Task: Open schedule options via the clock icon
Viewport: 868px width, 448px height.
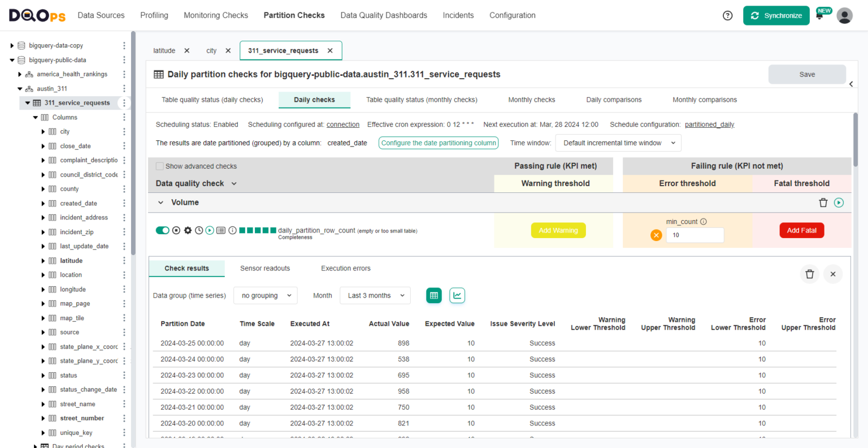Action: (x=198, y=230)
